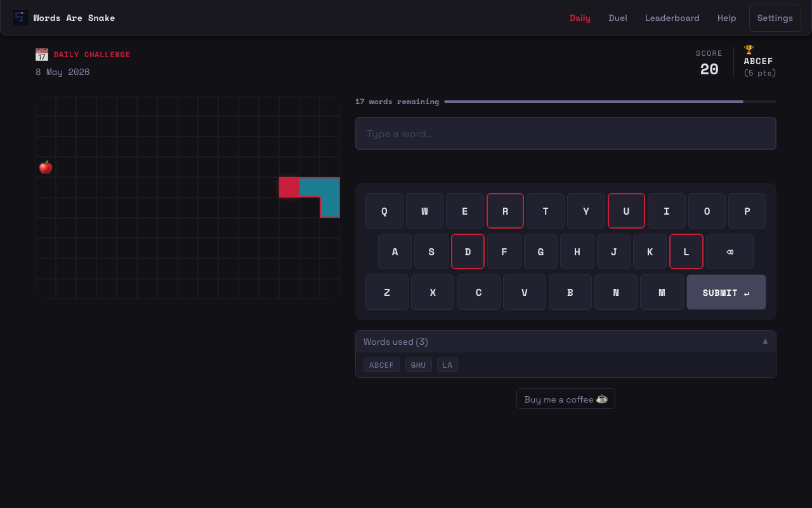Tap the highlighted R key

(505, 211)
